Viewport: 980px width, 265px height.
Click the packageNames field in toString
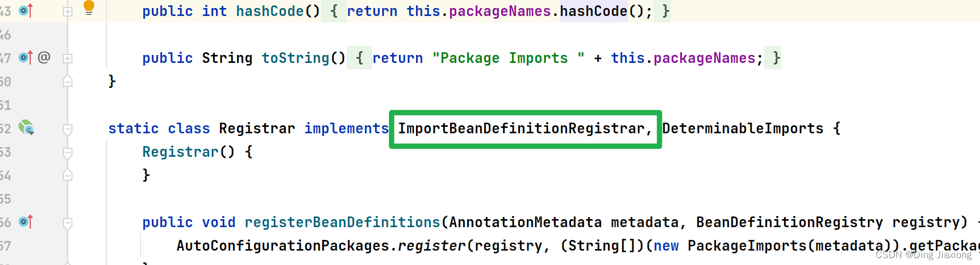(x=705, y=58)
